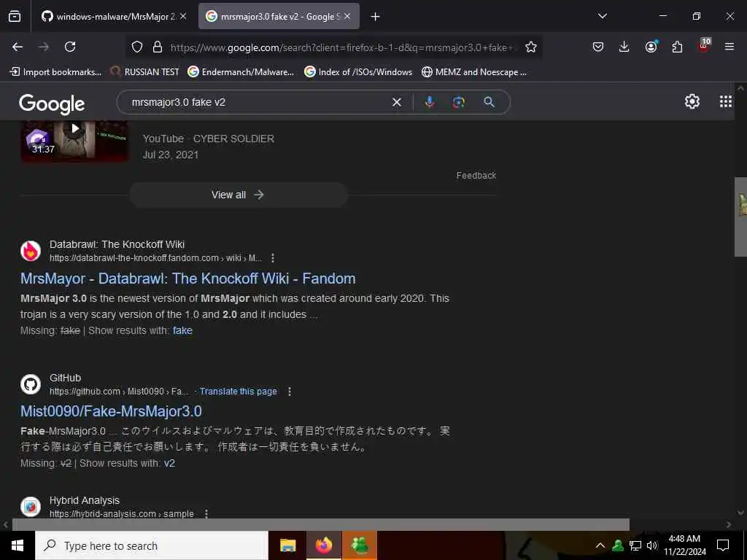Submit search with magnifier icon
This screenshot has height=560, width=747.
(x=489, y=102)
